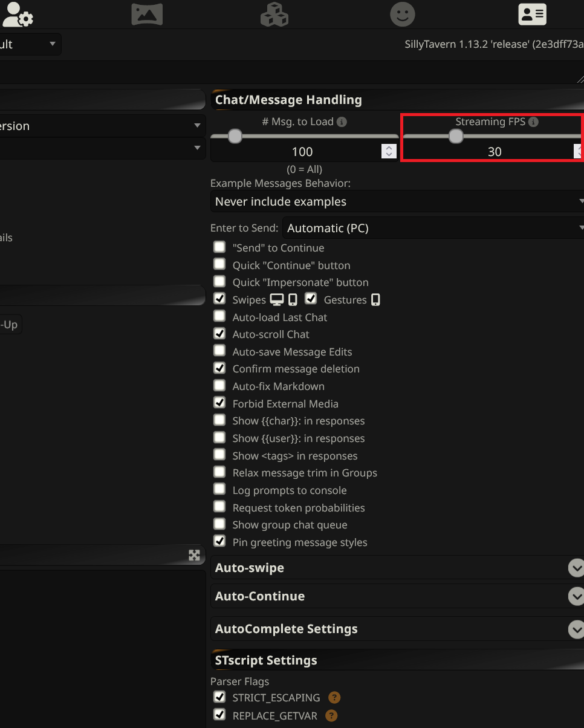584x728 pixels.
Task: Click the Parser Flags label
Action: coord(239,681)
